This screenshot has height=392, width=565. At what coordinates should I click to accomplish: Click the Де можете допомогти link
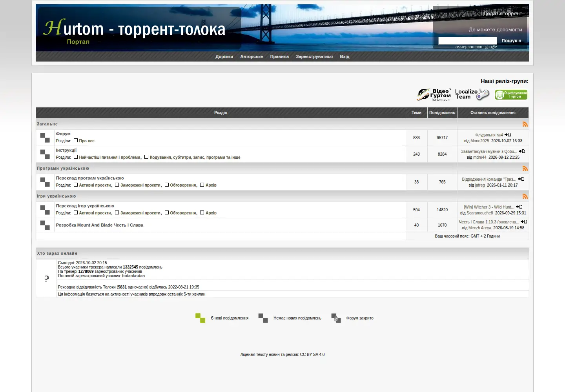click(496, 30)
